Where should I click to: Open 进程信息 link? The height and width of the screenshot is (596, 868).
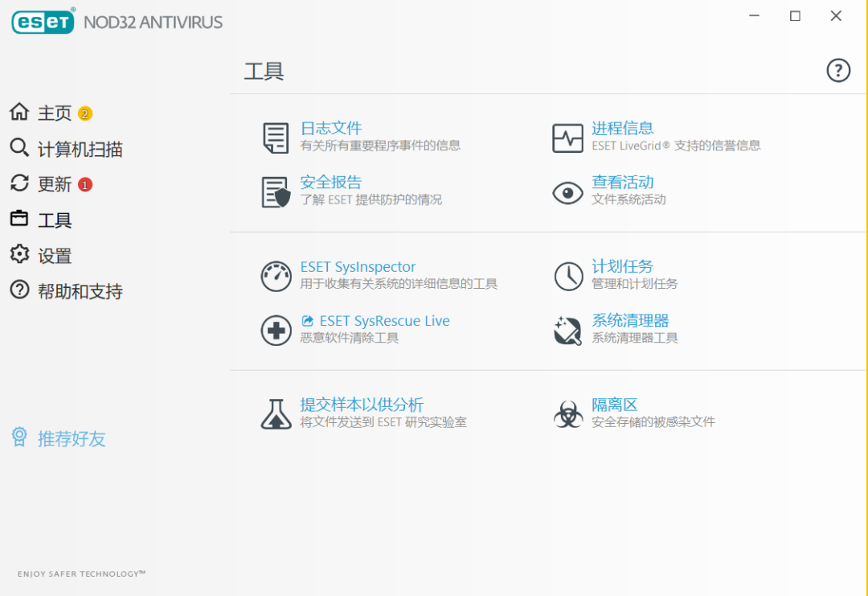point(622,128)
